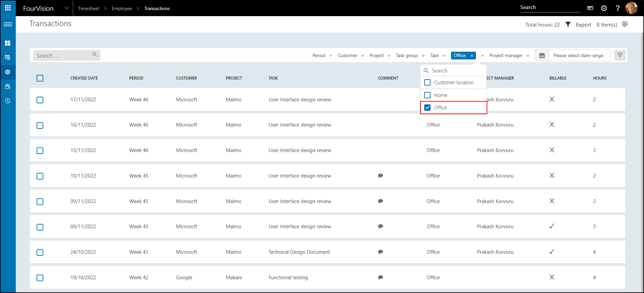Image resolution: width=644 pixels, height=293 pixels.
Task: Open the calendar date picker icon
Action: point(542,55)
